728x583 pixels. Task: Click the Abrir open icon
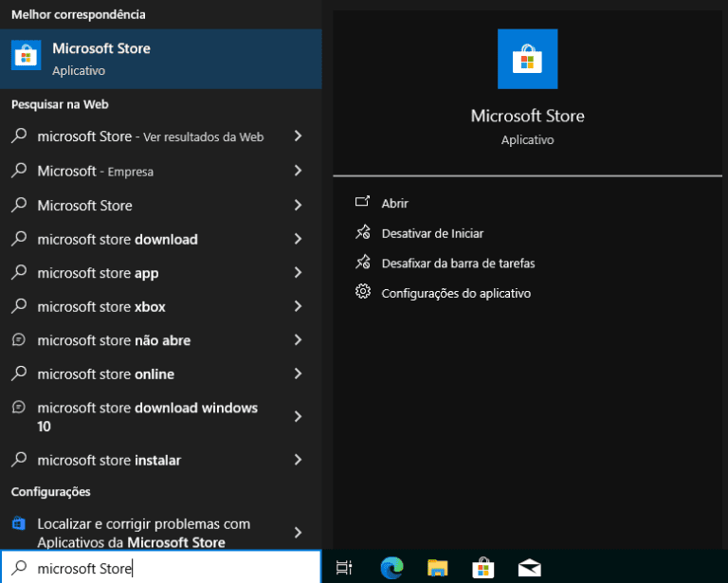coord(362,203)
